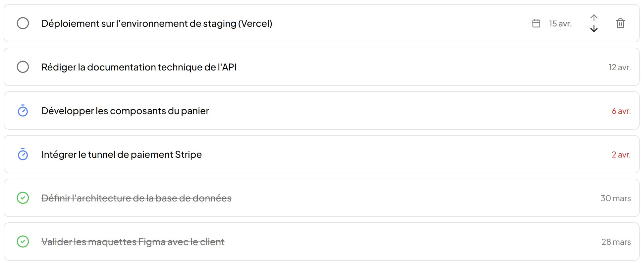The width and height of the screenshot is (644, 263).
Task: Move the staging deployment task up
Action: (594, 18)
